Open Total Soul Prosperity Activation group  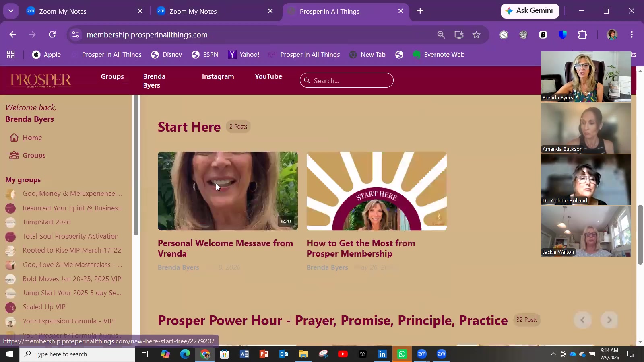[62, 236]
